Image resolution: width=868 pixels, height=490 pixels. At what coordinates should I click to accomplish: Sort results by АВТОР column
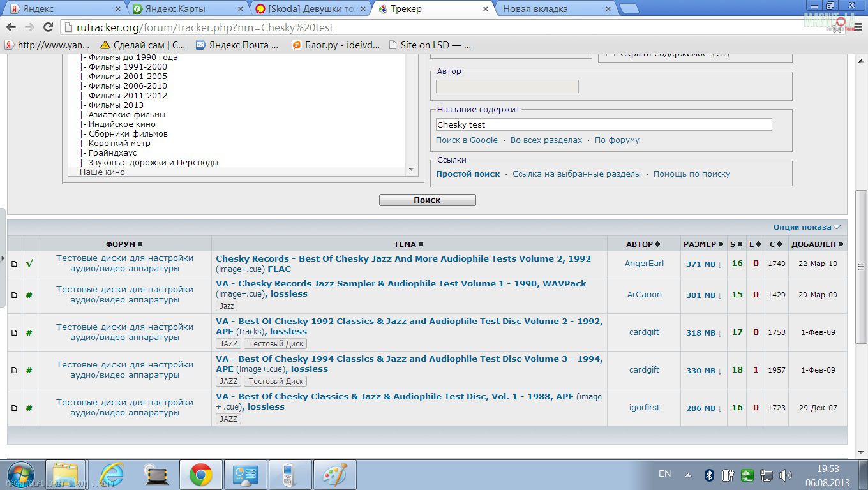click(x=643, y=244)
